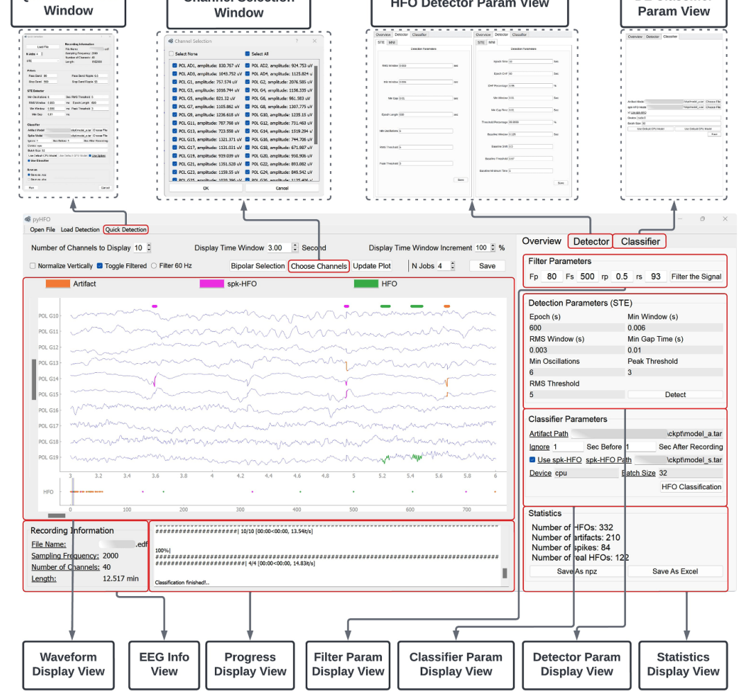Click the pyHFO app icon in title bar
This screenshot has width=750, height=700.
pyautogui.click(x=27, y=219)
